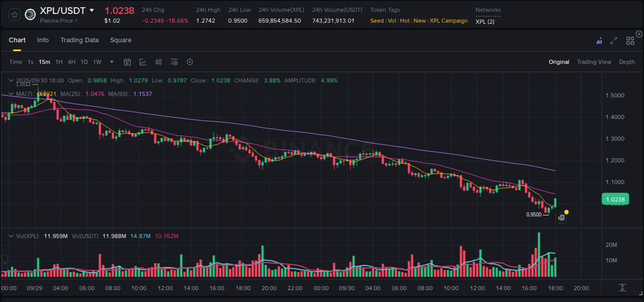The height and width of the screenshot is (302, 644).
Task: Select the 15m timeframe
Action: coord(44,61)
